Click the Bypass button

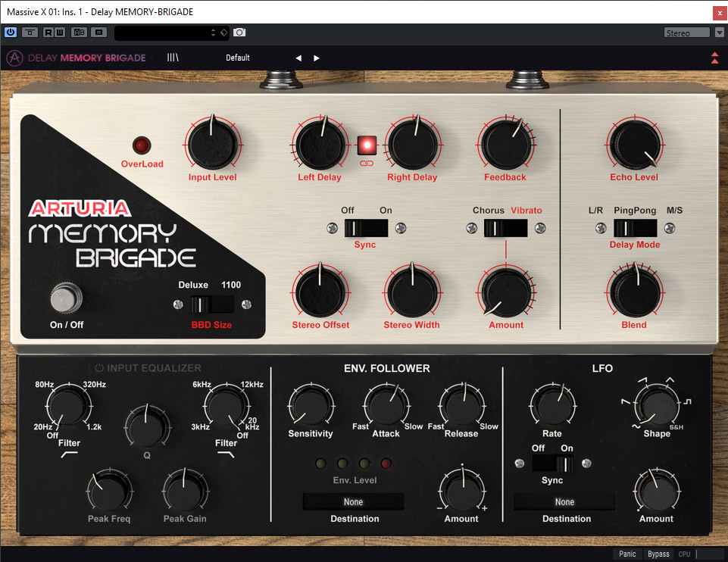pos(658,554)
